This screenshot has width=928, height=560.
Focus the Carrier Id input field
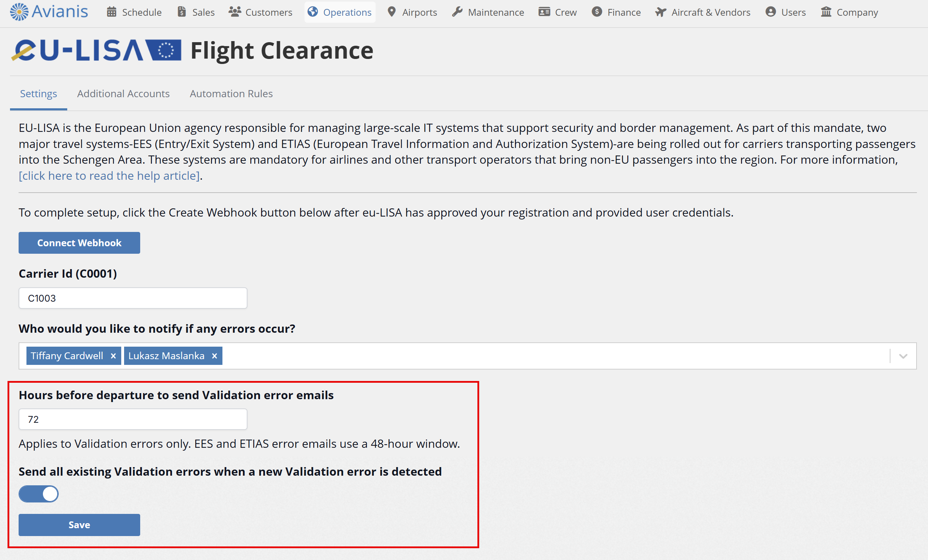tap(133, 298)
